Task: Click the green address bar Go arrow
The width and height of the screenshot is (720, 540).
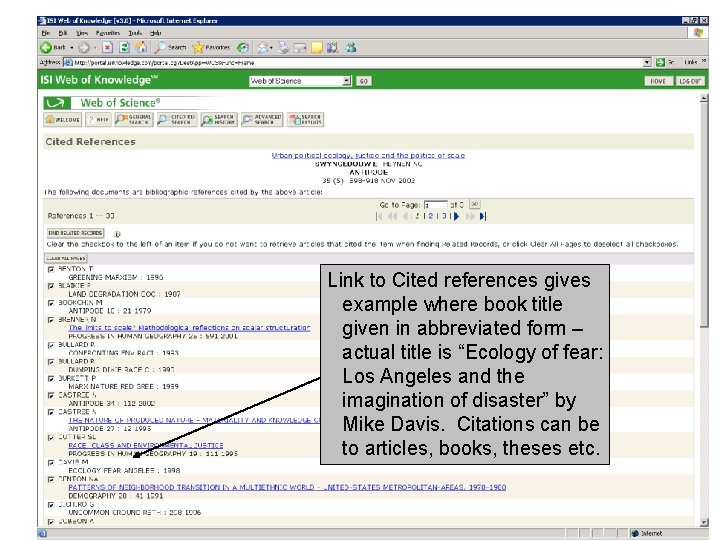Action: 660,62
